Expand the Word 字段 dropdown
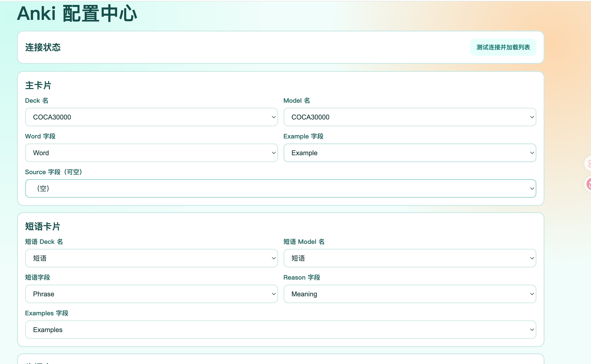Image resolution: width=591 pixels, height=364 pixels. 151,153
